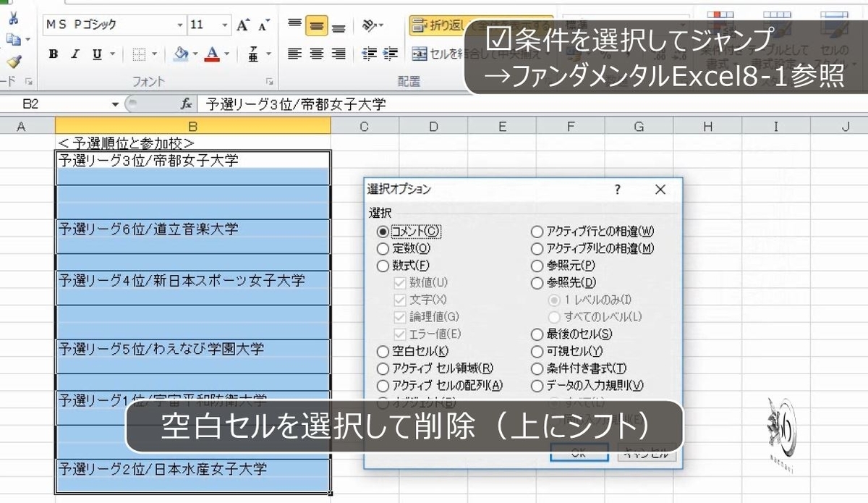This screenshot has width=868, height=503.
Task: Click the formula bar text
Action: 297,105
